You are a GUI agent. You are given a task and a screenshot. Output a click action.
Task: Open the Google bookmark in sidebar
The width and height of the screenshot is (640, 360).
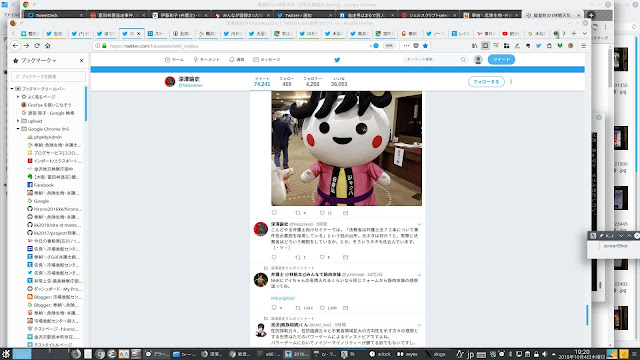[x=38, y=201]
